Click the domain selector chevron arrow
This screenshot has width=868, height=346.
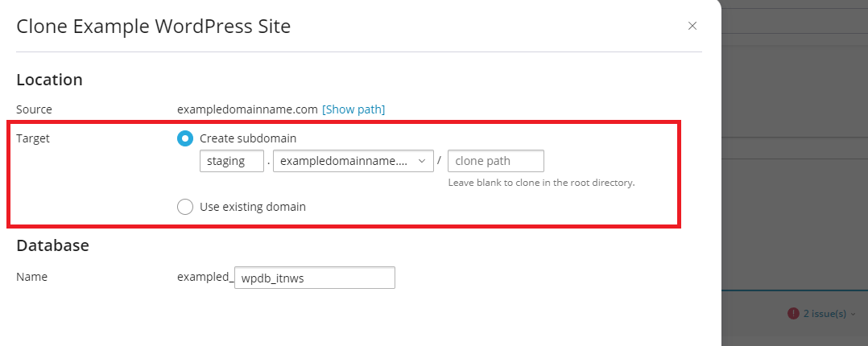tap(422, 161)
